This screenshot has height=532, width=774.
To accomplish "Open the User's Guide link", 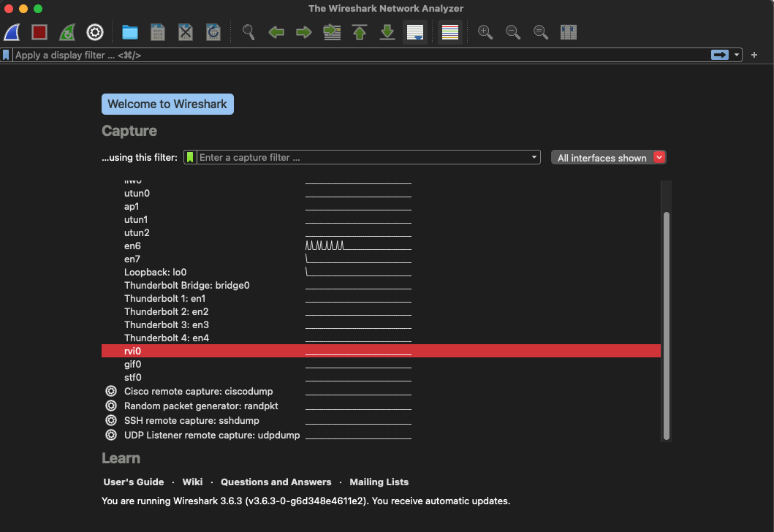I will [134, 482].
